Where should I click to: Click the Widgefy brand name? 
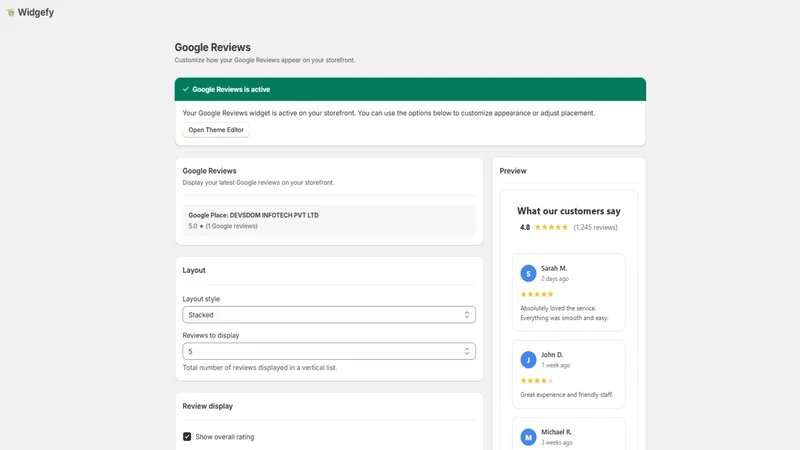point(36,12)
